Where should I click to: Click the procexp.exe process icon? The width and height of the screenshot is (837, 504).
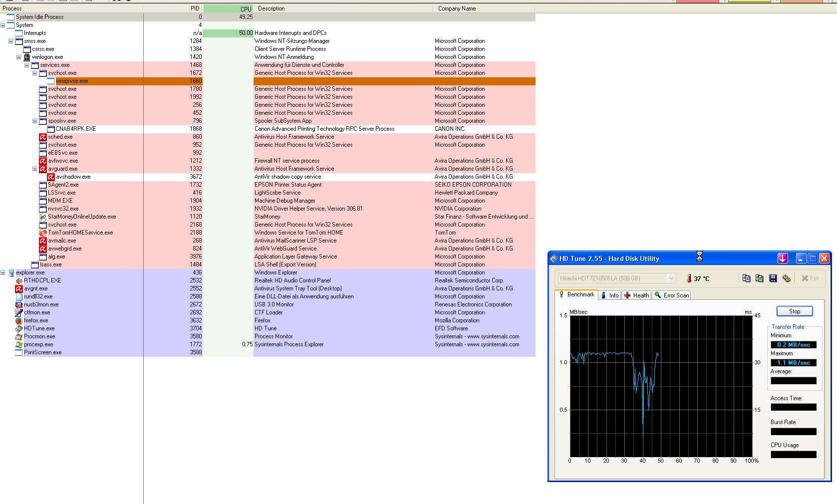[19, 344]
